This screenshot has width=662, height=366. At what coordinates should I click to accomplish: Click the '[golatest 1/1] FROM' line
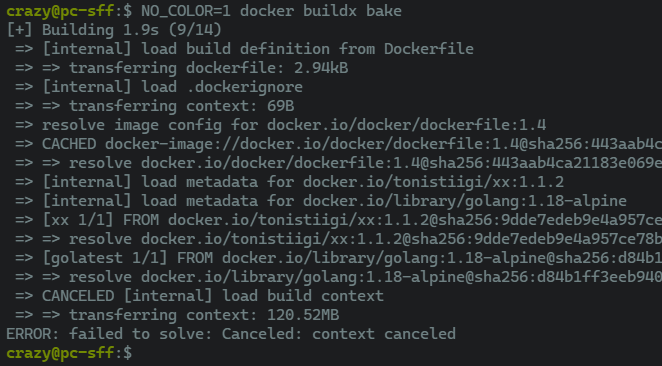pos(339,258)
